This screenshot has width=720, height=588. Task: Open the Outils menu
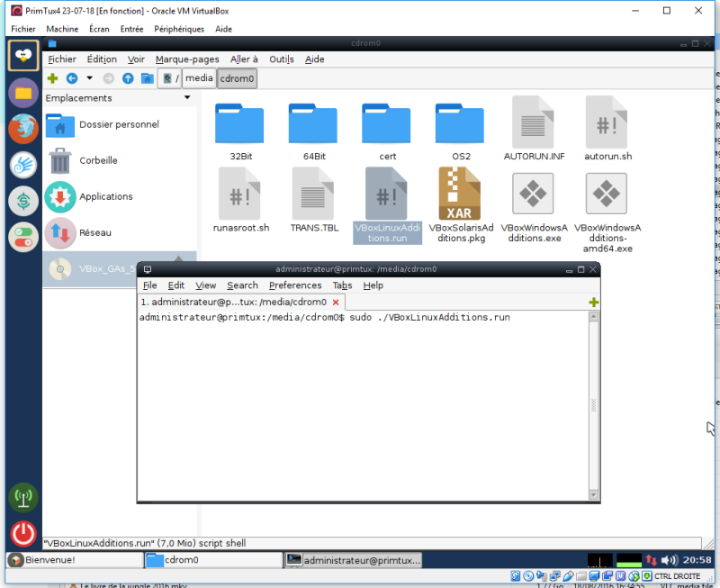point(281,59)
